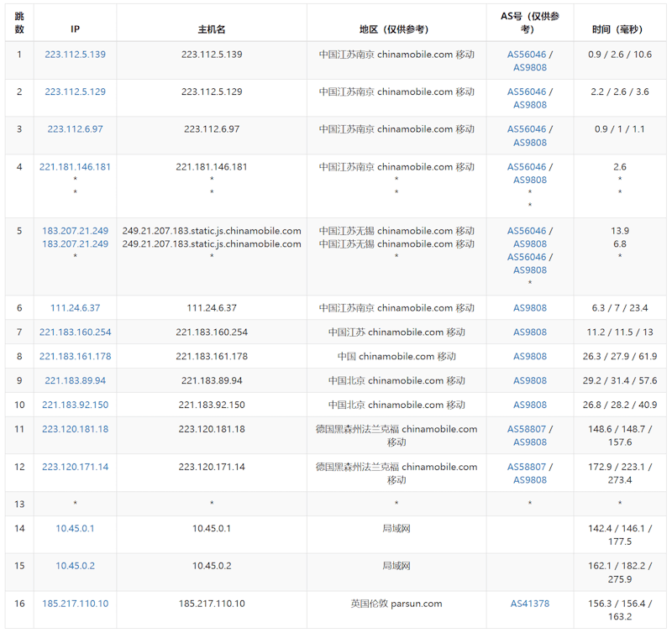This screenshot has width=672, height=633.
Task: Select region text 中国 chinamobile.com in hop 8
Action: (386, 356)
